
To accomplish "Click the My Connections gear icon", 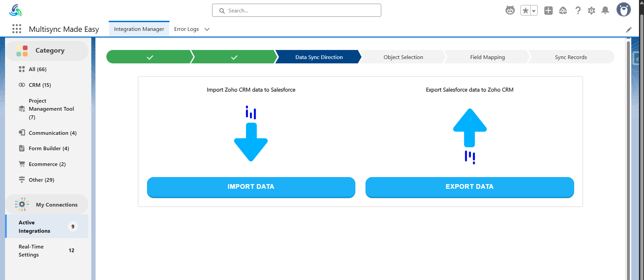I will pos(22,204).
